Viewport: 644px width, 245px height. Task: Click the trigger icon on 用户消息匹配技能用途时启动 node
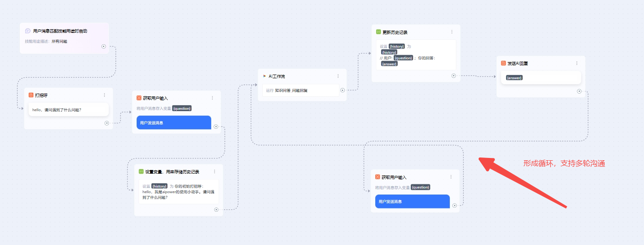(28, 31)
